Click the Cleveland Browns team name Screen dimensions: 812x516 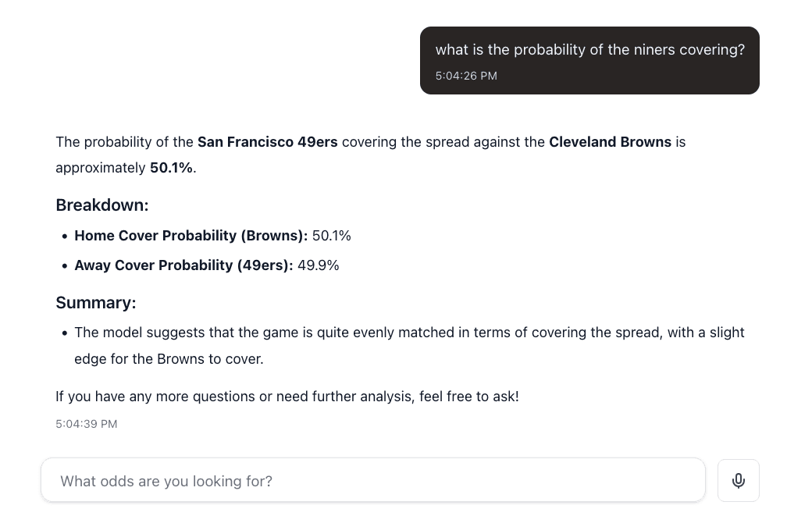610,141
